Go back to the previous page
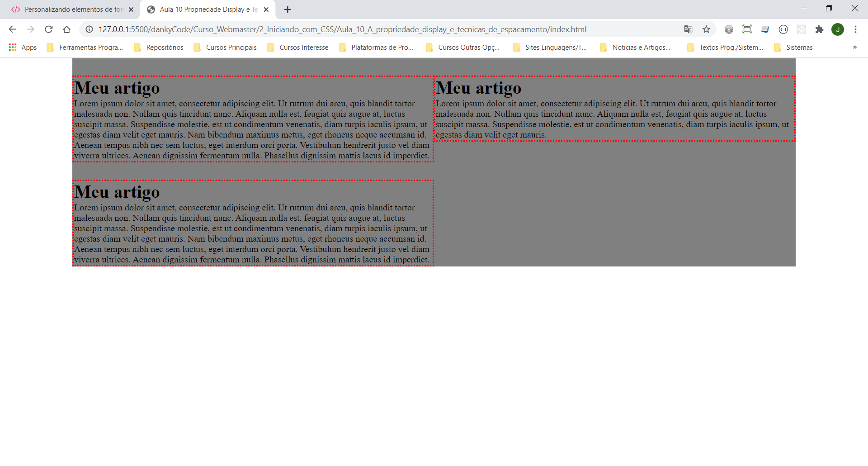The height and width of the screenshot is (466, 868). tap(12, 29)
